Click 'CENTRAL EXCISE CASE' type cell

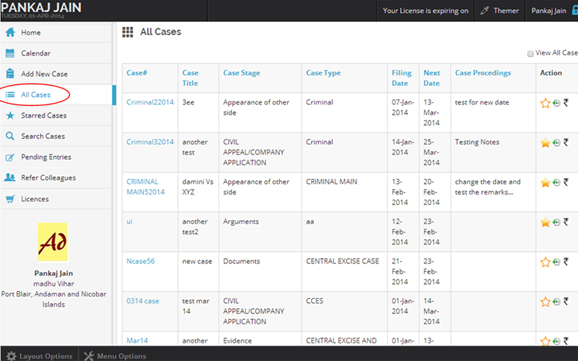(x=342, y=261)
